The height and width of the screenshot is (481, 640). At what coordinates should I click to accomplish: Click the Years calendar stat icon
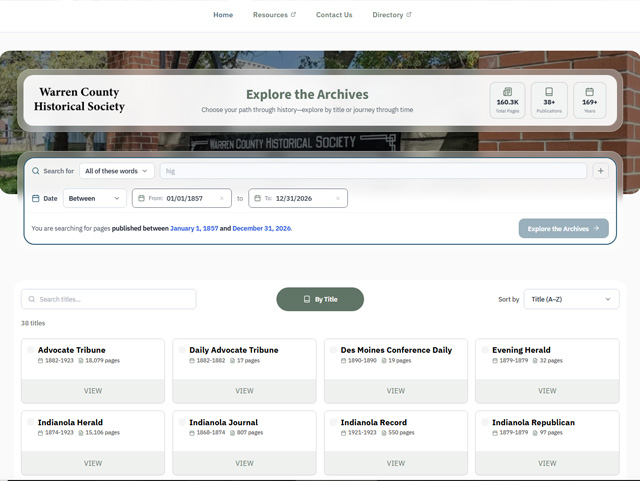[x=589, y=91]
